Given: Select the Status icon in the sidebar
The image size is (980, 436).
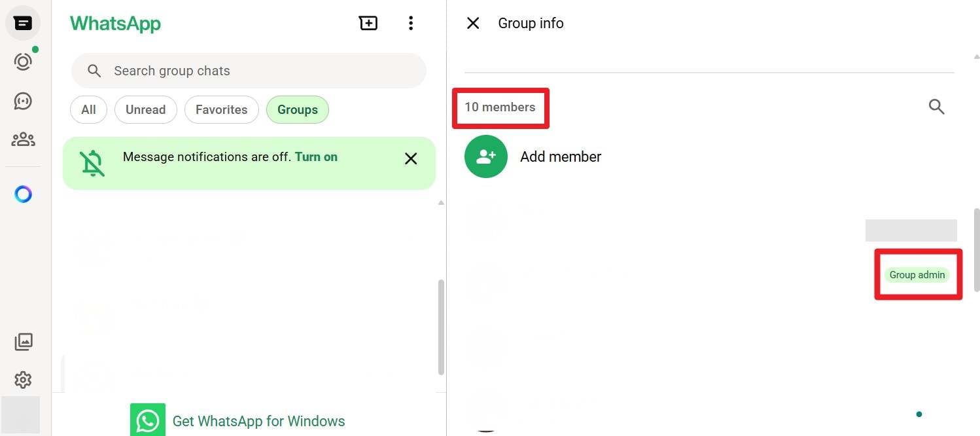Looking at the screenshot, I should coord(23,62).
